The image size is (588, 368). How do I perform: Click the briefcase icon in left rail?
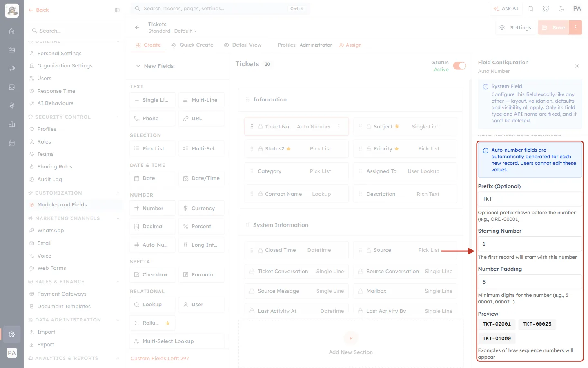click(12, 50)
